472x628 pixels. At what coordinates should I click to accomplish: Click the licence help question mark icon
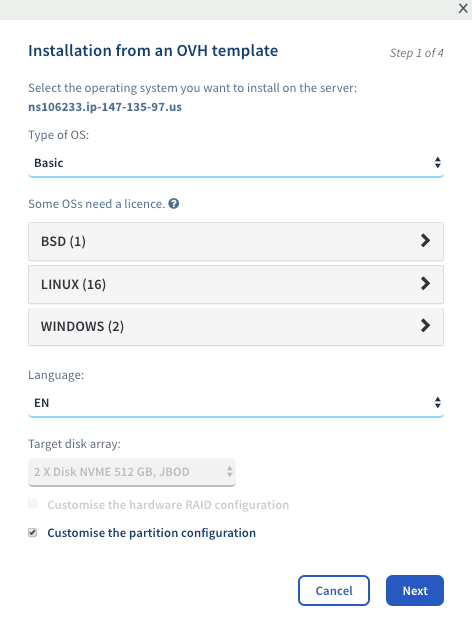(173, 204)
